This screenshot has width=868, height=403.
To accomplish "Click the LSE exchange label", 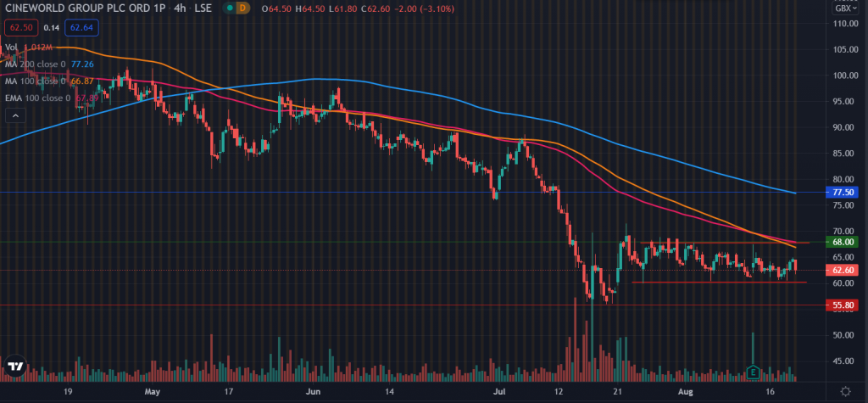I will pos(203,8).
